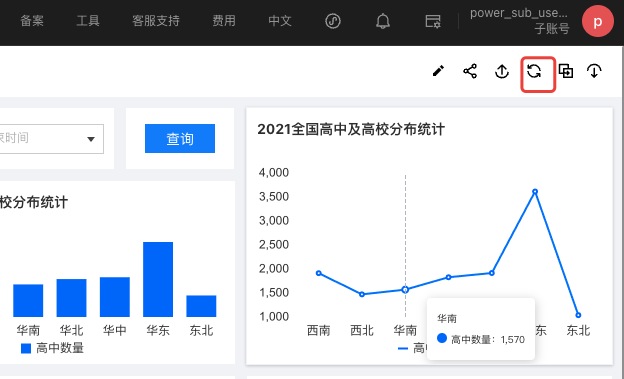Open the share icon in toolbar
The image size is (624, 379).
[470, 71]
